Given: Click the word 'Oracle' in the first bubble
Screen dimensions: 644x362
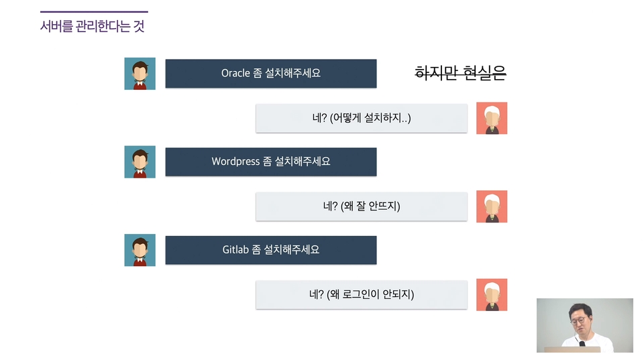Looking at the screenshot, I should tap(235, 73).
